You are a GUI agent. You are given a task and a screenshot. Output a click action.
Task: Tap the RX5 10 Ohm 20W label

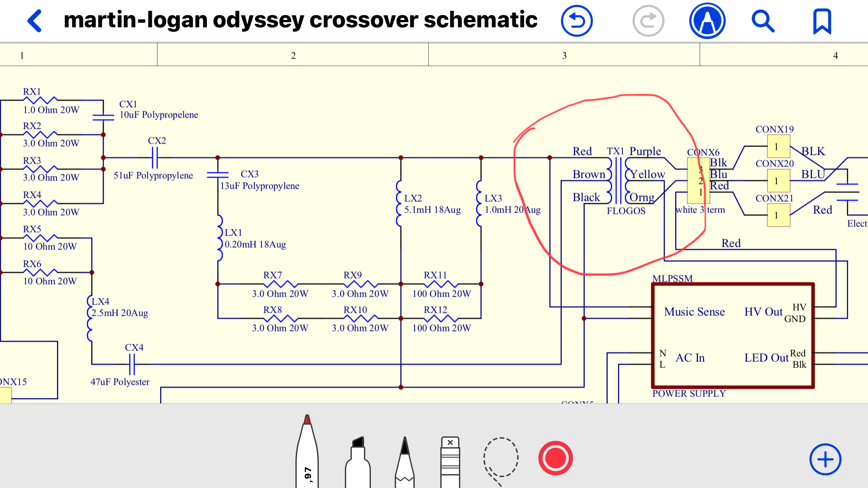[50, 238]
